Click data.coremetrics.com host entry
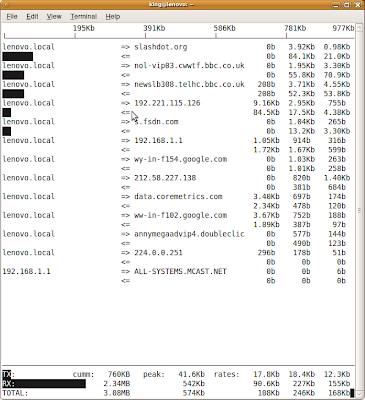This screenshot has width=365, height=400. coord(178,196)
